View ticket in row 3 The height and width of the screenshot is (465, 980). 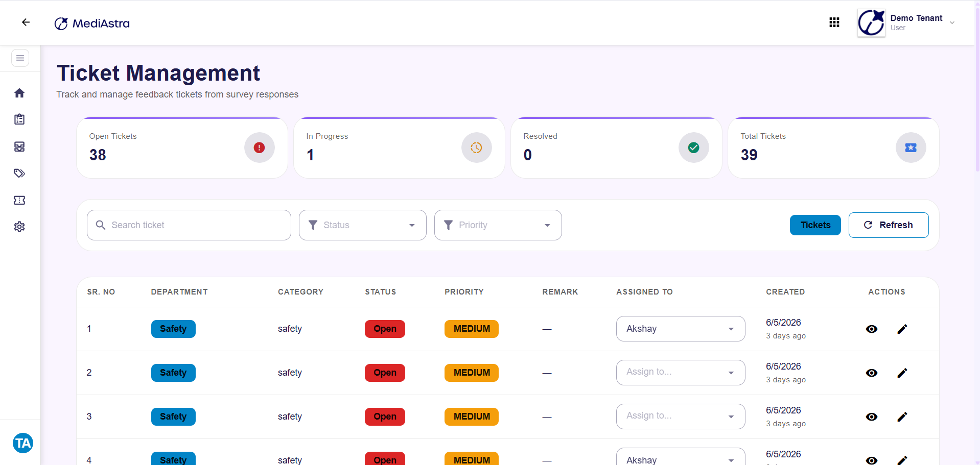872,417
